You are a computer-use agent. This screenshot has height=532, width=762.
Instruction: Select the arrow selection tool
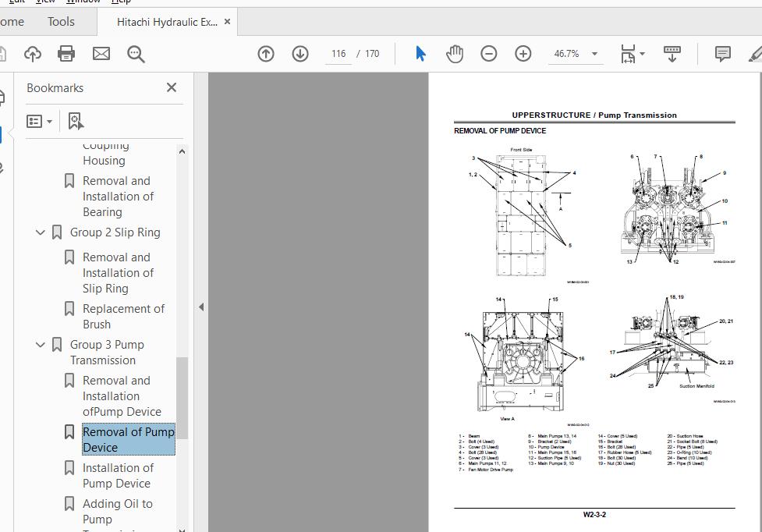(420, 54)
